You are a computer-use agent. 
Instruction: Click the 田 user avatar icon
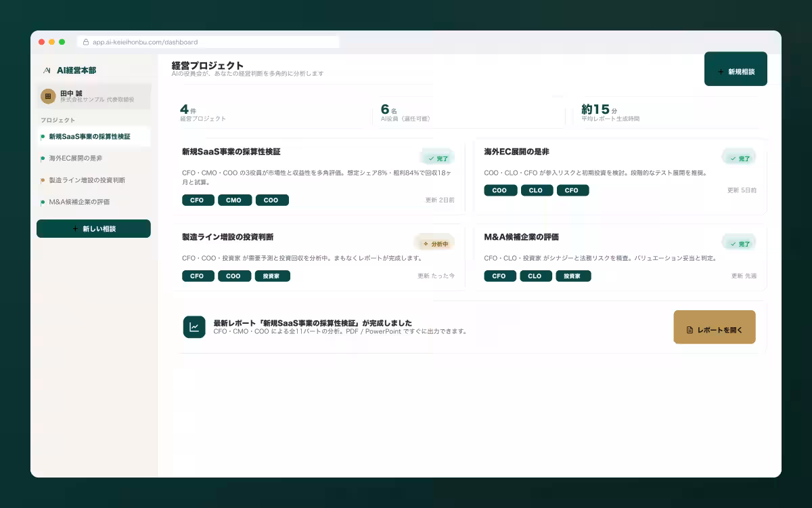click(x=48, y=96)
